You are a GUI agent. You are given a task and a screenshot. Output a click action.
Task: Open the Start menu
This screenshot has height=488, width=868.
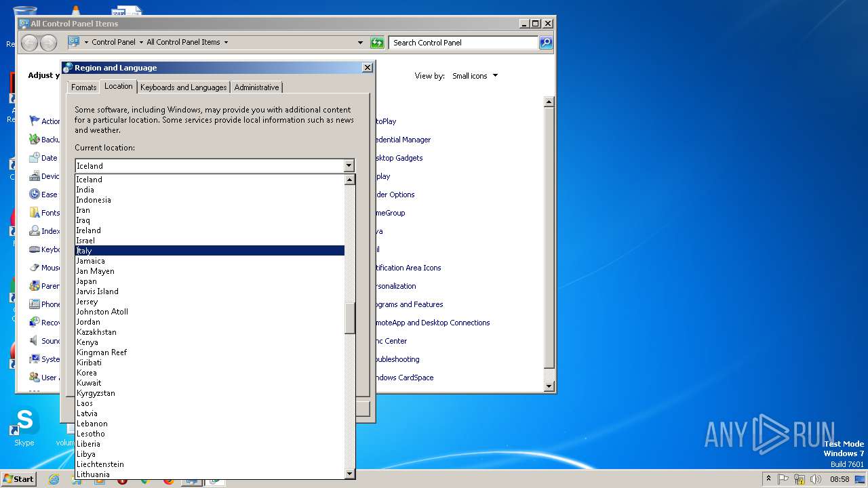point(18,479)
